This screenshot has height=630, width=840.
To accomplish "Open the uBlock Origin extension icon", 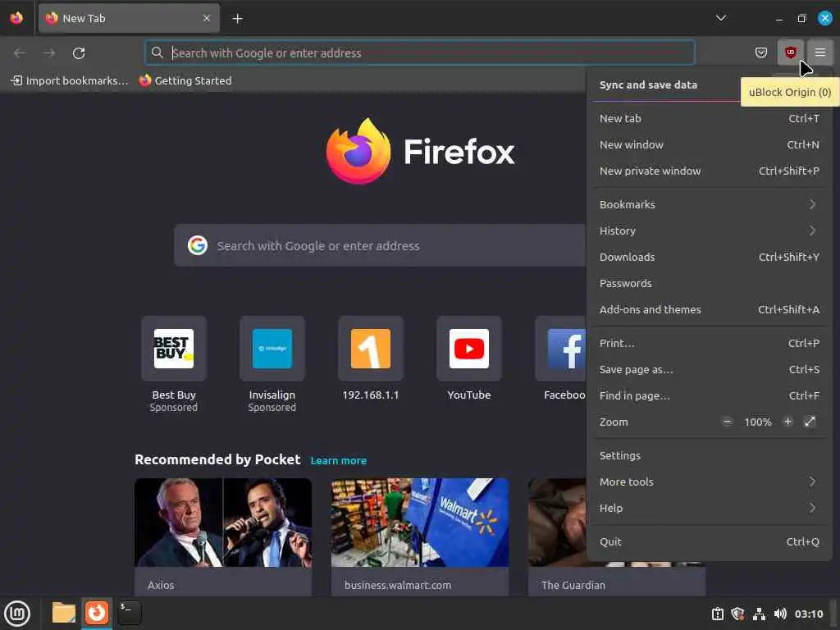I will point(790,52).
